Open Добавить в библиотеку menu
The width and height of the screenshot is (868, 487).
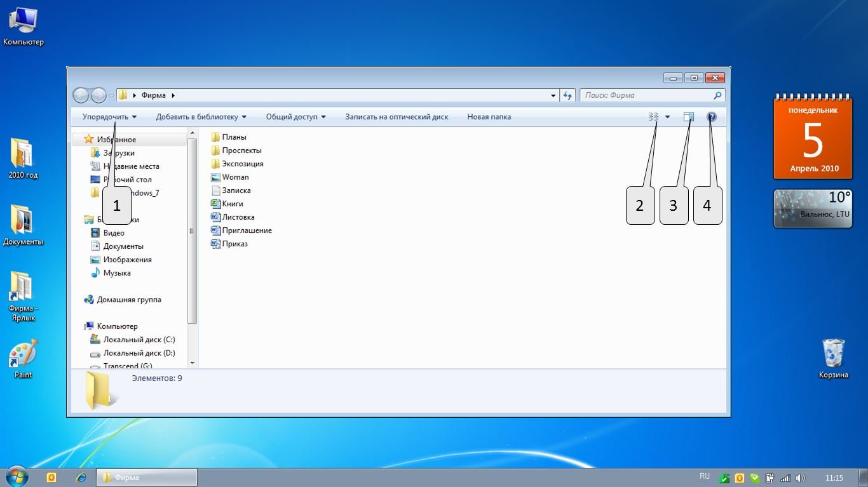coord(201,117)
